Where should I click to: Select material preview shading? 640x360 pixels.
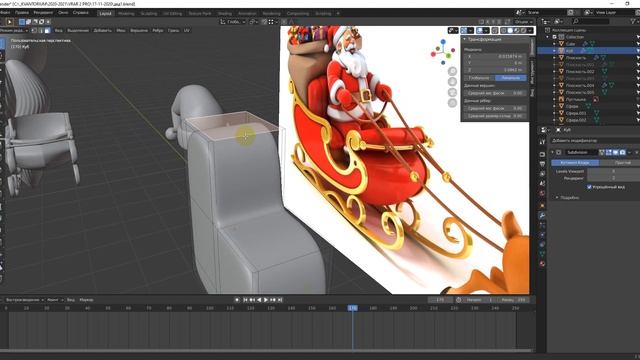pyautogui.click(x=517, y=31)
